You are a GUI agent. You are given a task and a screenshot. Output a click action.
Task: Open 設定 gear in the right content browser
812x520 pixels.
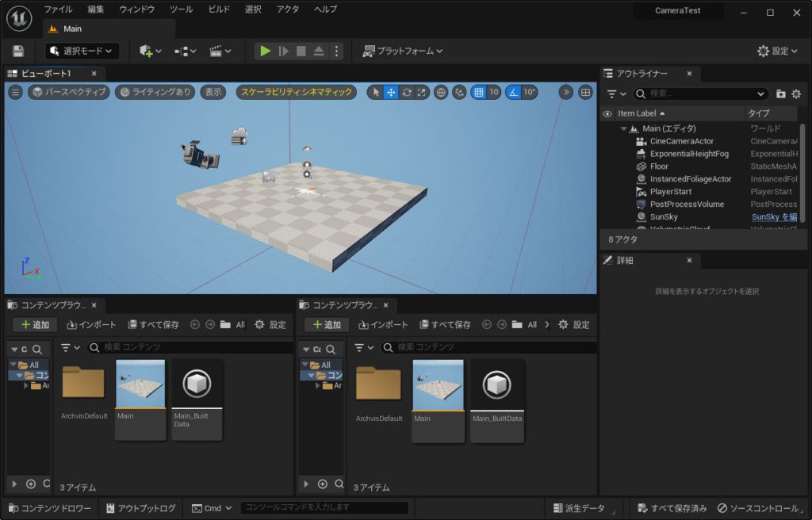pos(574,325)
